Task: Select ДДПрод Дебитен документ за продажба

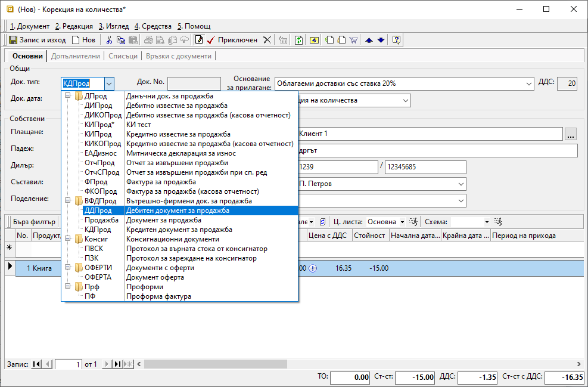Action: (179, 210)
